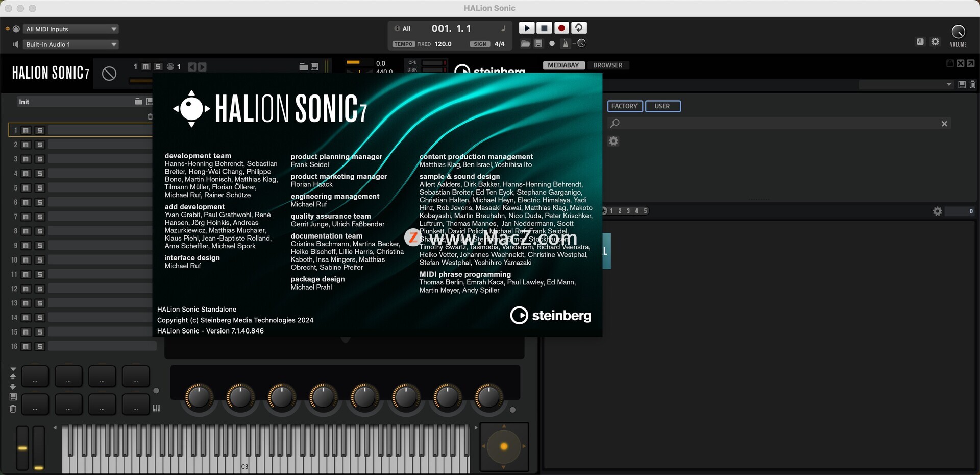Open the MediaBay attribute settings gear below search
The height and width of the screenshot is (475, 980).
click(614, 141)
